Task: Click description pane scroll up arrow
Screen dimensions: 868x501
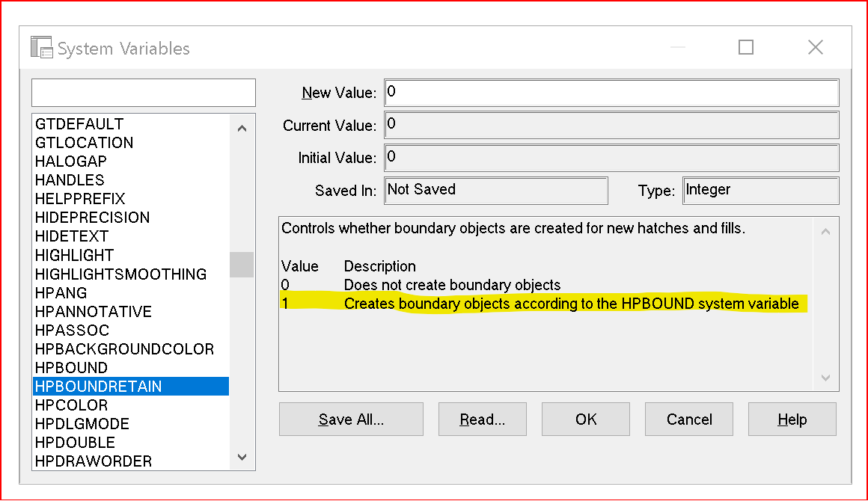Action: tap(826, 232)
